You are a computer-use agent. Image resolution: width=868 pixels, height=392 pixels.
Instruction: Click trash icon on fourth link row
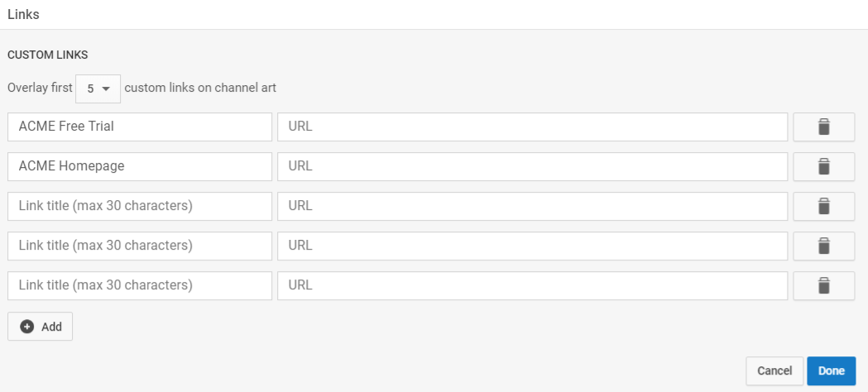(x=823, y=246)
